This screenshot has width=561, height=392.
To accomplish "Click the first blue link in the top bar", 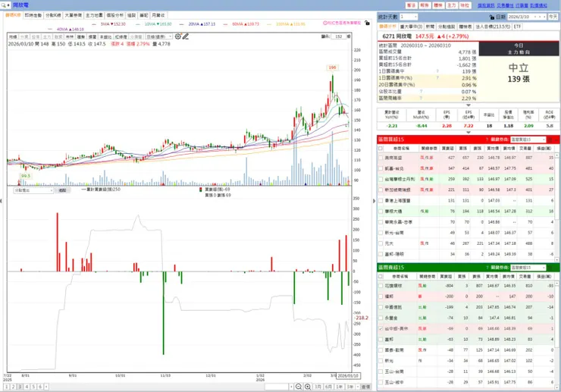I will (486, 5).
